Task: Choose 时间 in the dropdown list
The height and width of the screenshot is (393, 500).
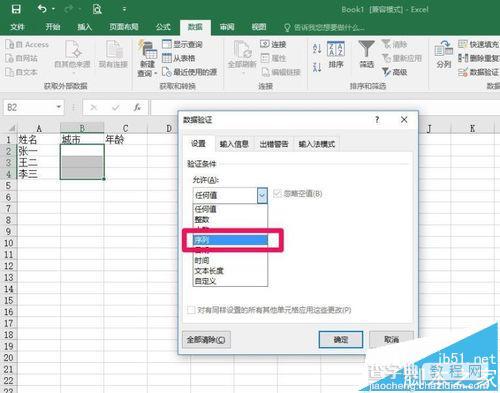Action: click(x=230, y=260)
